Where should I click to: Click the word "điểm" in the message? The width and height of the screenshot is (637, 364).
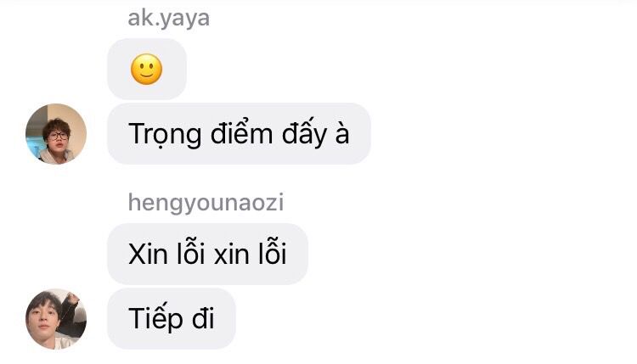[x=241, y=132]
